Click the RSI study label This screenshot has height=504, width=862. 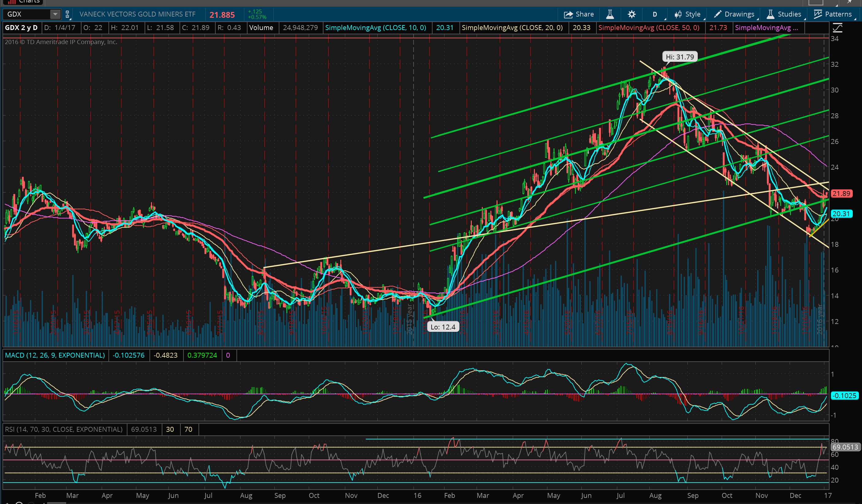[x=64, y=429]
